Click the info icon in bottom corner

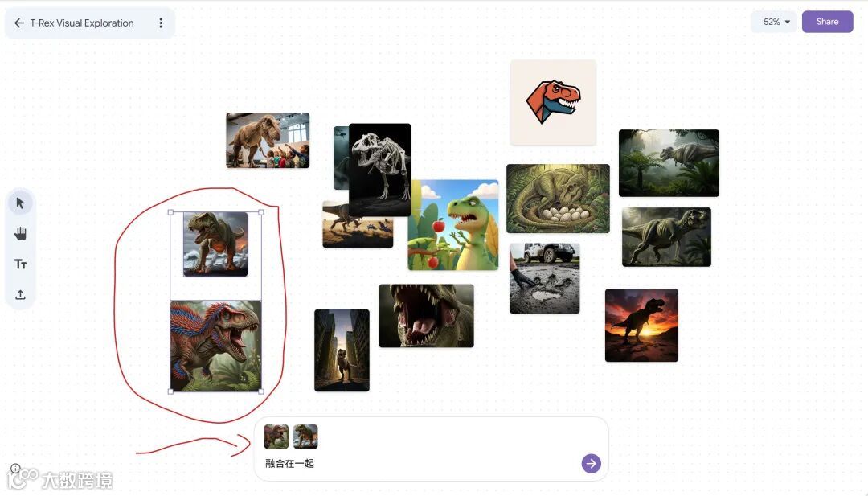15,469
